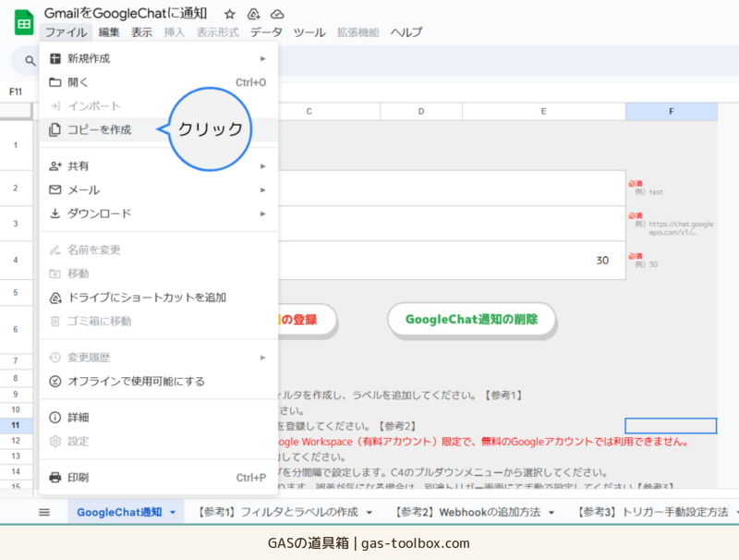The height and width of the screenshot is (560, 739).
Task: Open the データ menu
Action: (266, 32)
